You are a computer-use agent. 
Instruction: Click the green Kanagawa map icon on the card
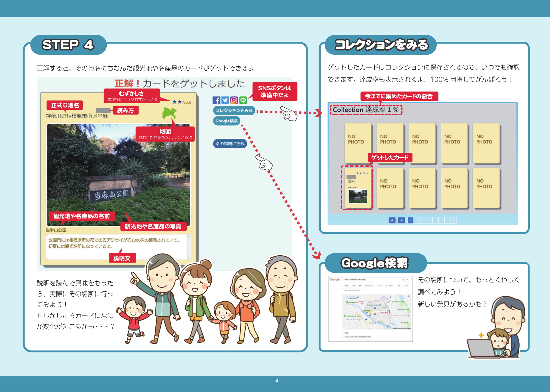tap(169, 113)
